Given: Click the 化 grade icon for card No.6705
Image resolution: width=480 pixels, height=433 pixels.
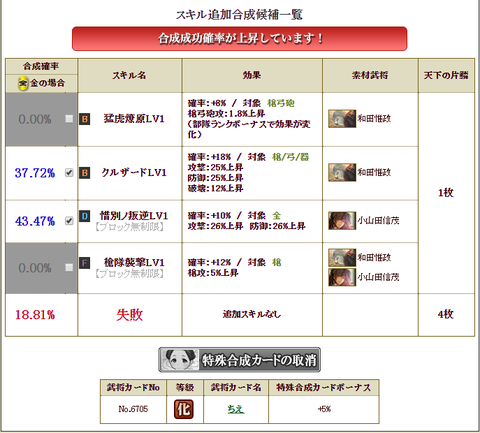Looking at the screenshot, I should [x=184, y=409].
